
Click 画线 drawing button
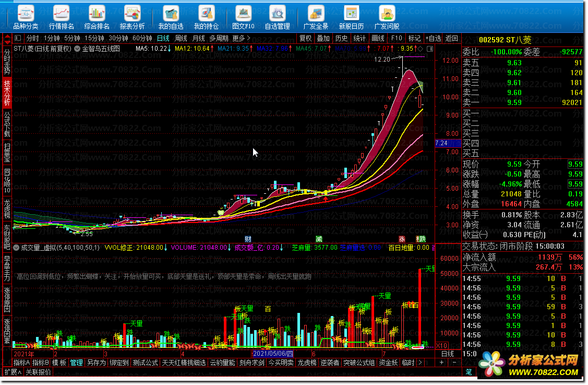[x=378, y=38]
